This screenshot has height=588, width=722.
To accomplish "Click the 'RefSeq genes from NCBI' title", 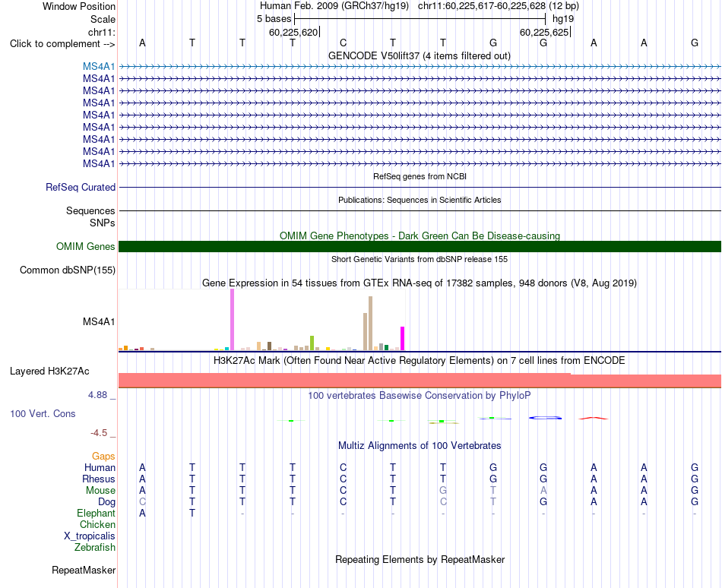I will pos(420,176).
